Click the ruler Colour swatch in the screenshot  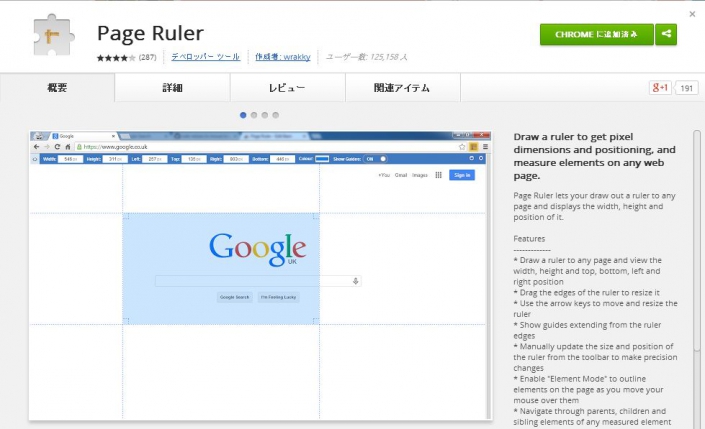322,159
